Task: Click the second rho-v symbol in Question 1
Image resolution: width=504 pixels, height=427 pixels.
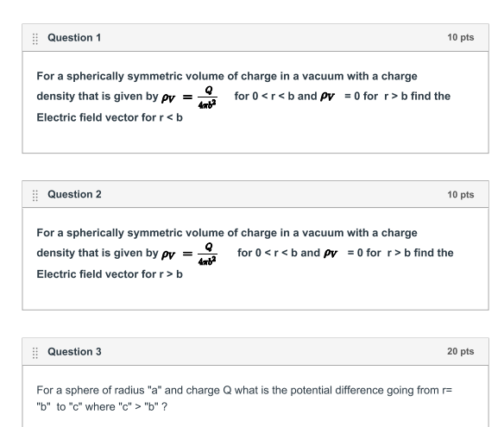Action: coord(328,97)
